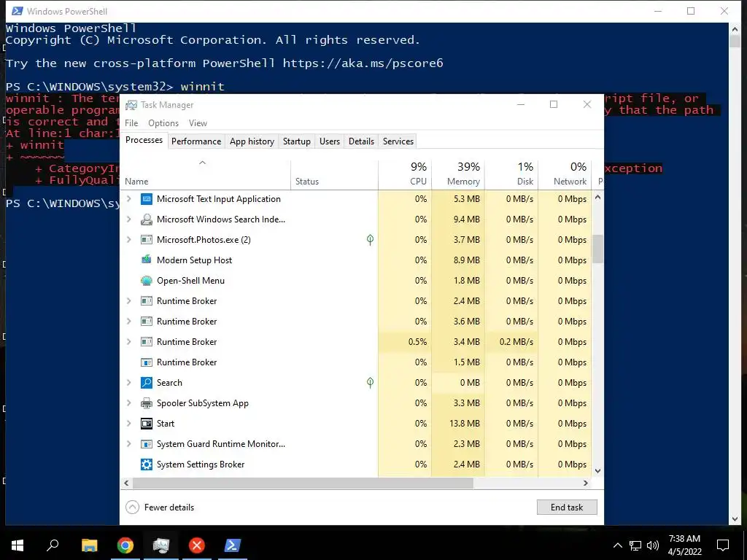The height and width of the screenshot is (560, 747).
Task: Click PowerShell window scroll down arrow
Action: click(735, 519)
